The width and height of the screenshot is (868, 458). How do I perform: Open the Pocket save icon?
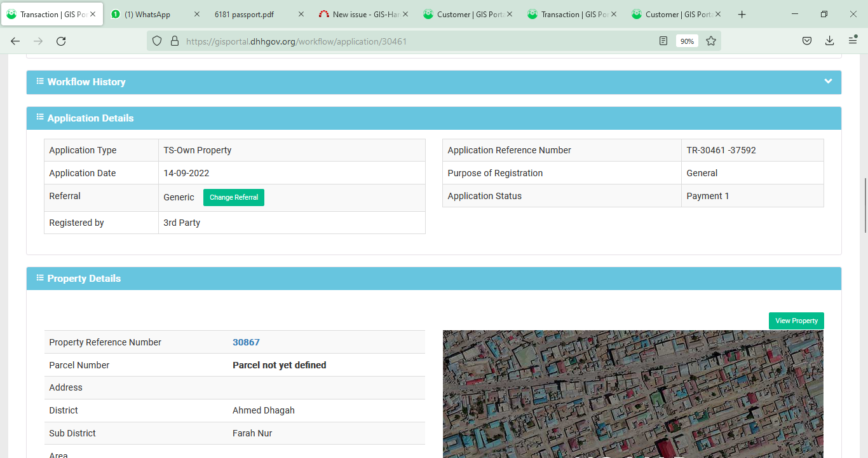[x=806, y=41]
